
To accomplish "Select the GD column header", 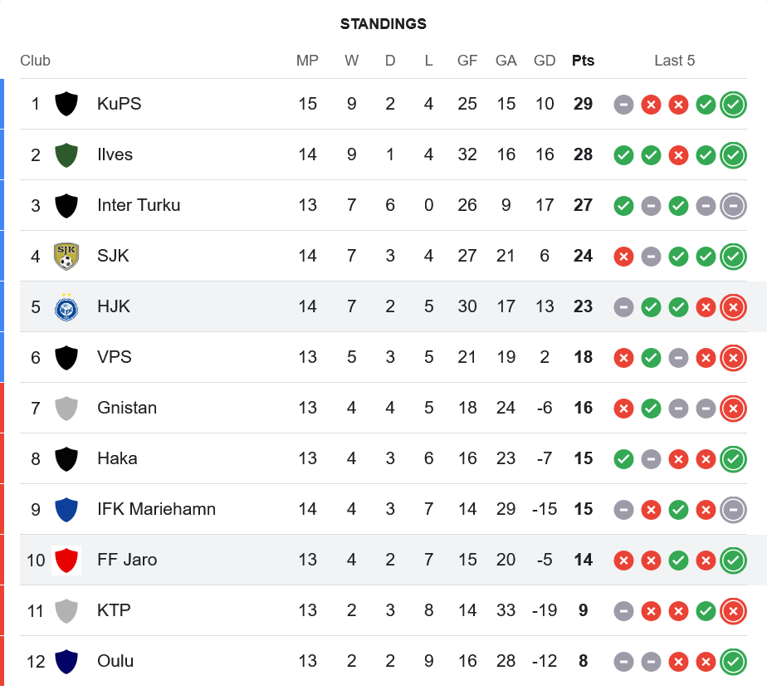I will pos(545,60).
